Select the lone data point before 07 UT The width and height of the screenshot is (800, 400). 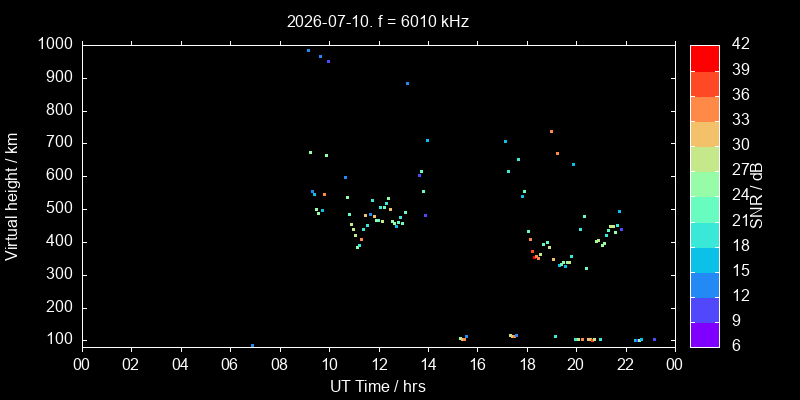252,345
